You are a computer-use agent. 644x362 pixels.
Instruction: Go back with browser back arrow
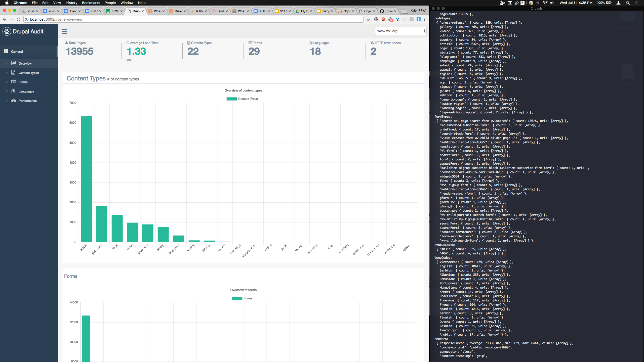(4, 19)
